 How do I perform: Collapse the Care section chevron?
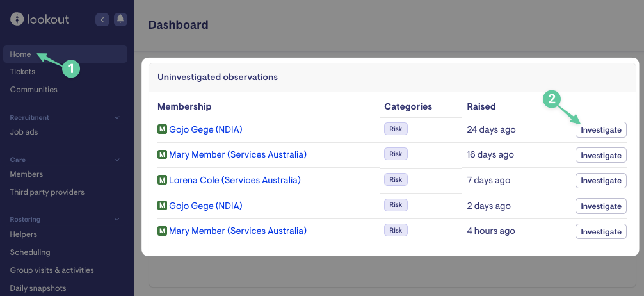point(117,160)
